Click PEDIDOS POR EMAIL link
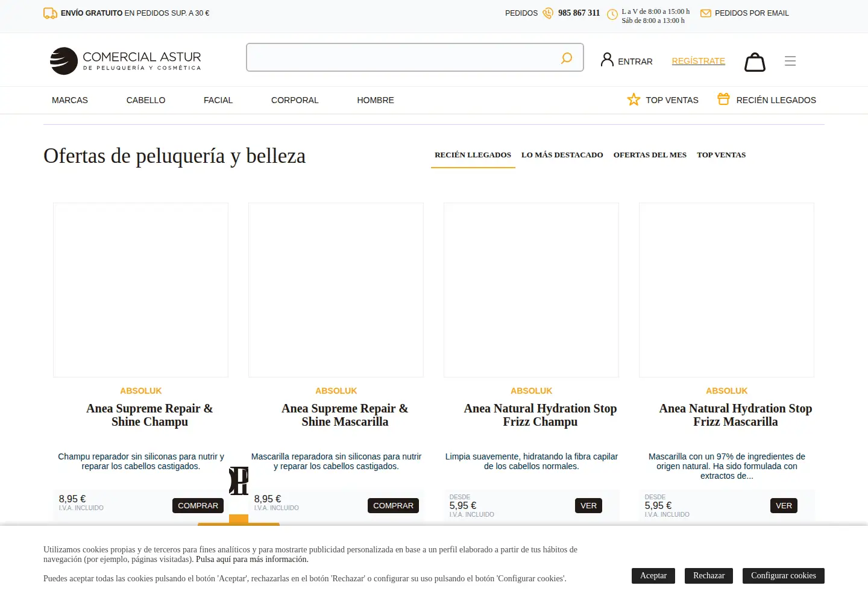 pos(752,13)
